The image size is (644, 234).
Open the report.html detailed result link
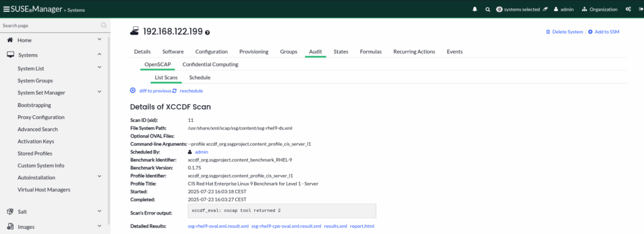tap(362, 226)
